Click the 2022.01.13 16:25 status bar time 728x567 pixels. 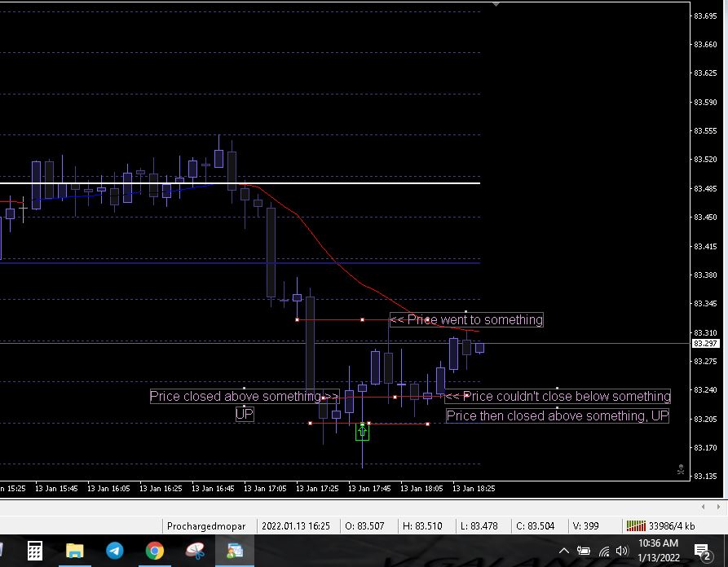coord(296,525)
